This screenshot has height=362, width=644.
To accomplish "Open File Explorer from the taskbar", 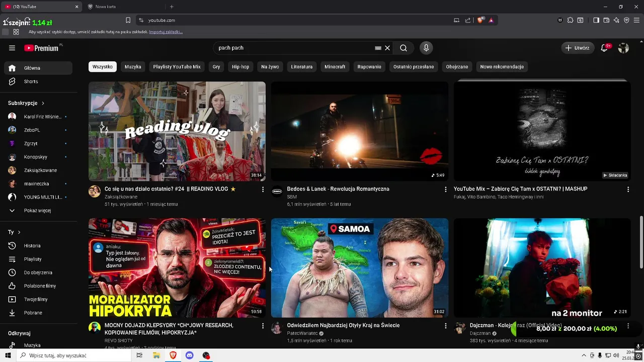I will tap(156, 355).
